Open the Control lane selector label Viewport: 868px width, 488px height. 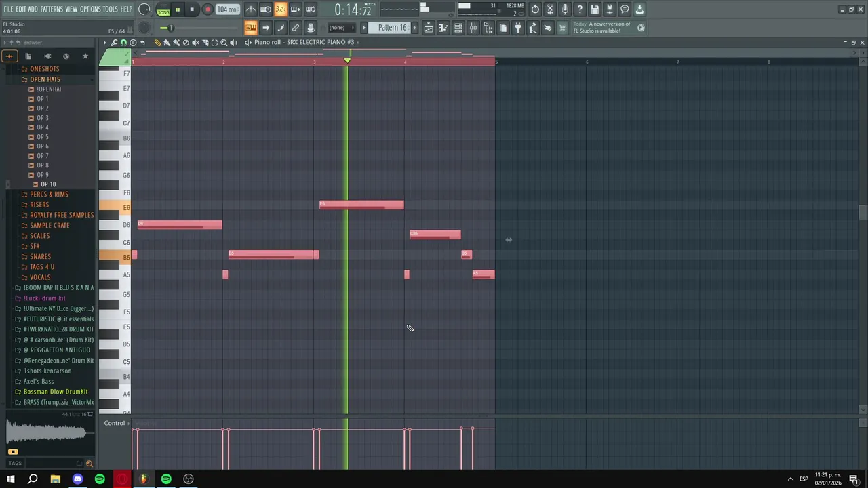coord(115,423)
